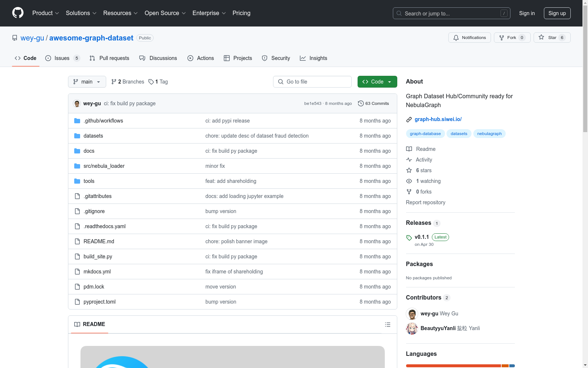Open the GitHub home logo
588x368 pixels.
click(18, 13)
